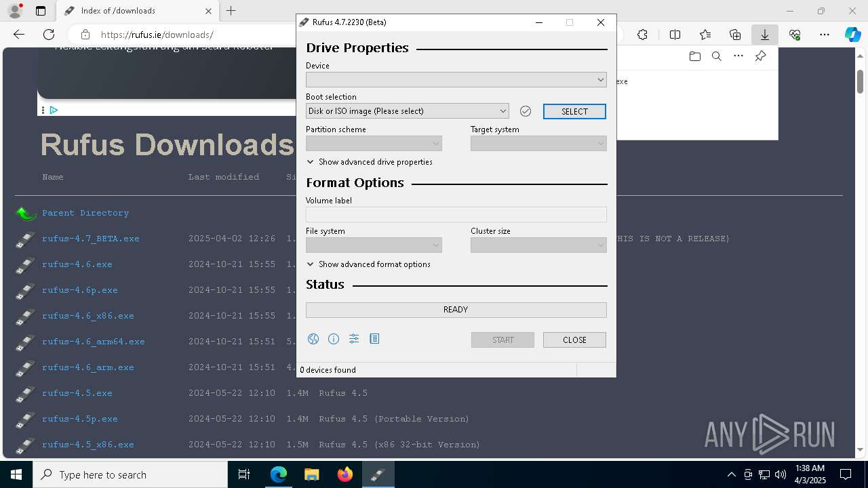Open the Parent Directory link

85,213
